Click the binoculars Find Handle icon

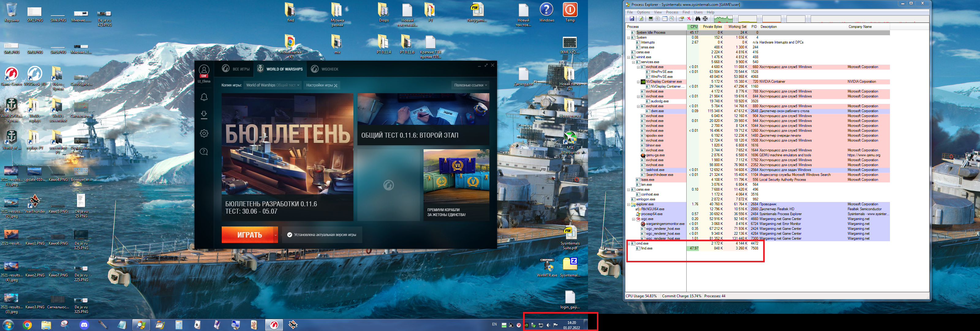698,19
